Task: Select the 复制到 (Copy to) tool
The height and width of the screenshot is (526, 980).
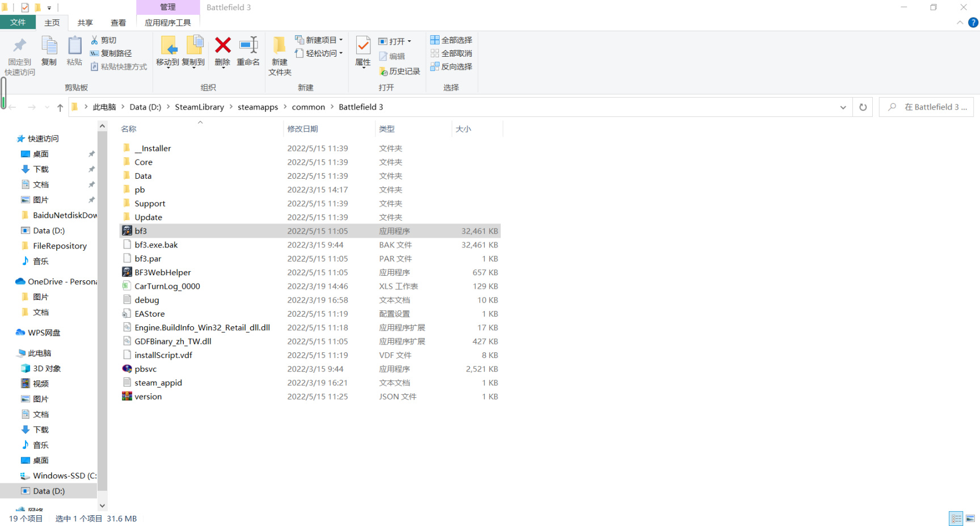Action: coord(195,52)
